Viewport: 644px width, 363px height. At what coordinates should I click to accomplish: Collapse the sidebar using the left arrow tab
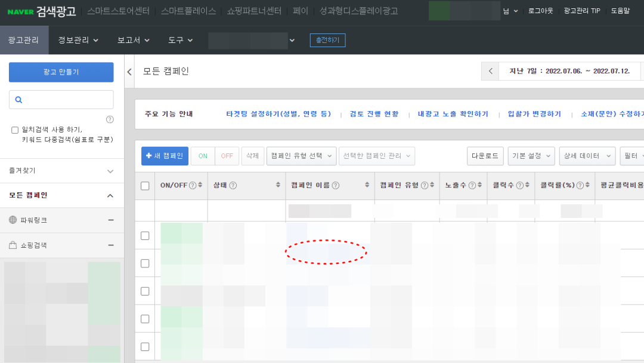click(x=129, y=71)
